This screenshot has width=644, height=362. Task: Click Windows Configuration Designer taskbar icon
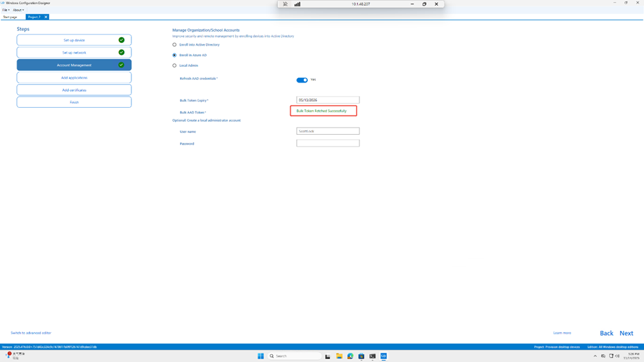pos(383,356)
